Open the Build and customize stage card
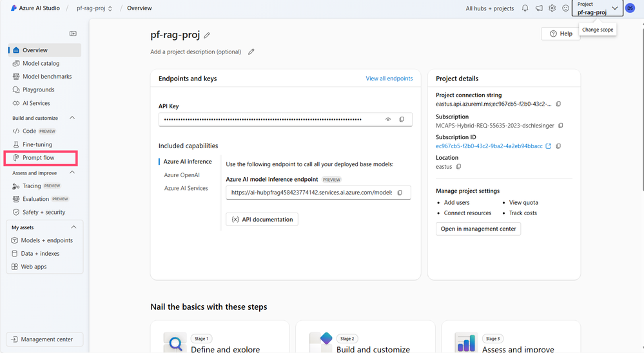 (365, 338)
